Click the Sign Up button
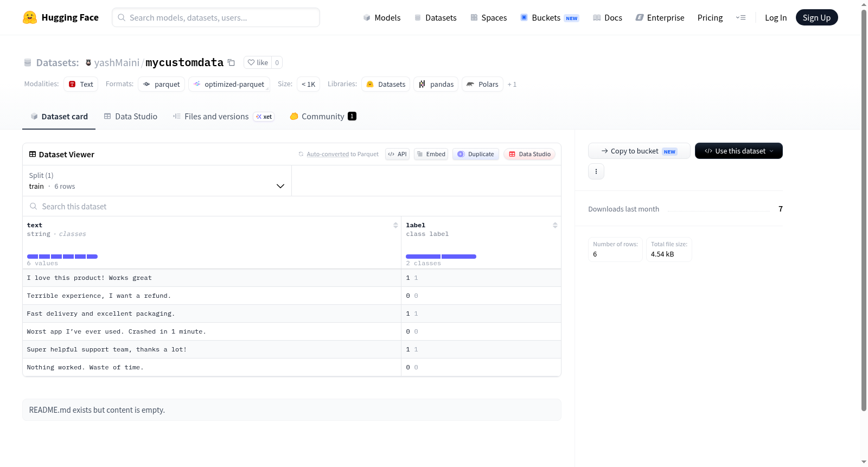Viewport: 868px width, 467px height. (816, 17)
